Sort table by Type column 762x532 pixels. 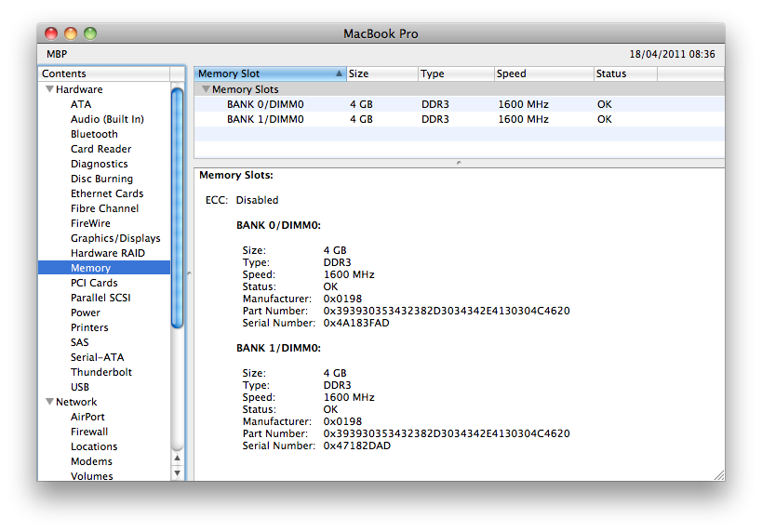point(456,73)
